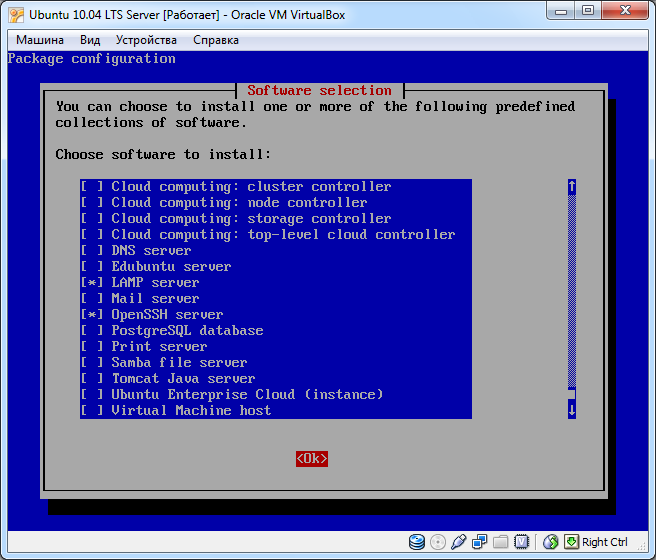Click the mouse integration globe icon
This screenshot has height=560, width=656.
550,542
